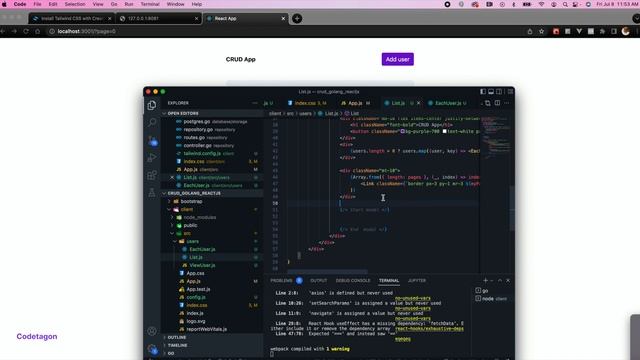Open a new browser tab with plus
The height and width of the screenshot is (360, 640).
point(297,18)
